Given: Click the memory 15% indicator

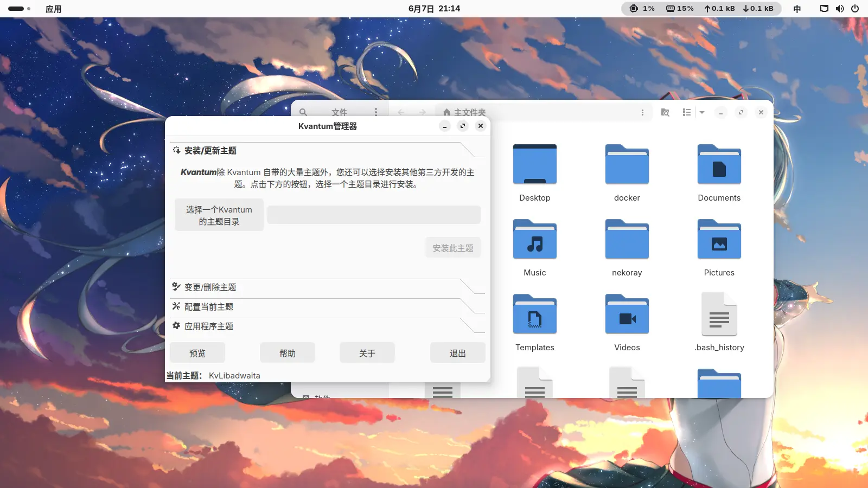Looking at the screenshot, I should [680, 9].
